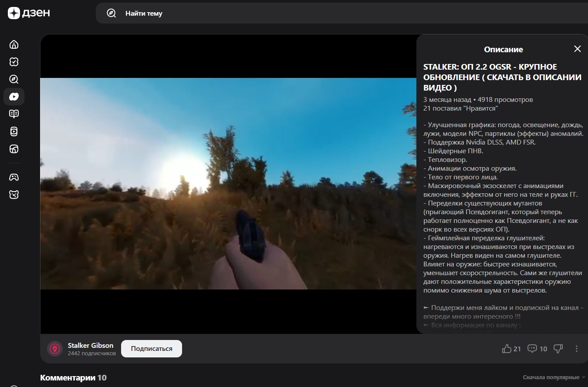Close the Описание panel

578,49
